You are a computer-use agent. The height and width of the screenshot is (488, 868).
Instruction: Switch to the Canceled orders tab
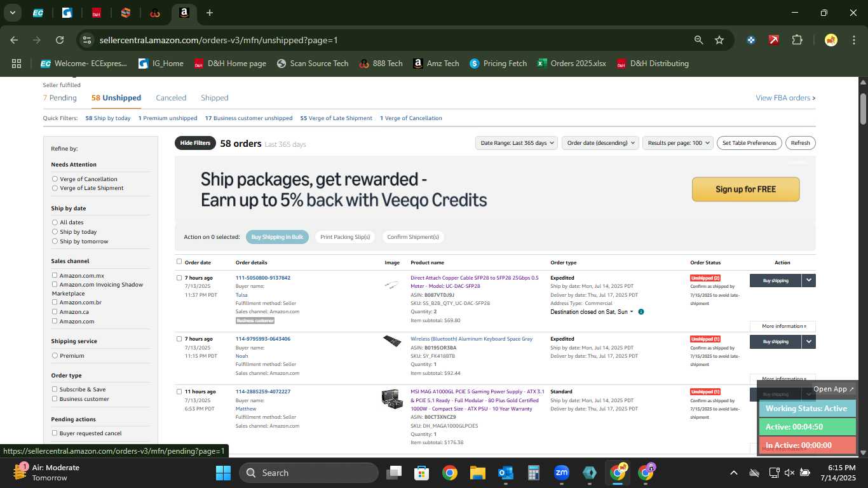(x=171, y=98)
